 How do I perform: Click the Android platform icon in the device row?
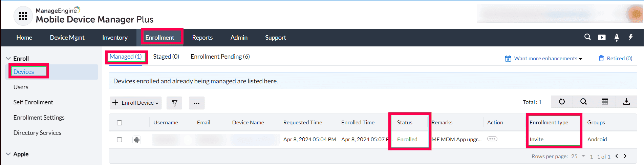point(137,140)
